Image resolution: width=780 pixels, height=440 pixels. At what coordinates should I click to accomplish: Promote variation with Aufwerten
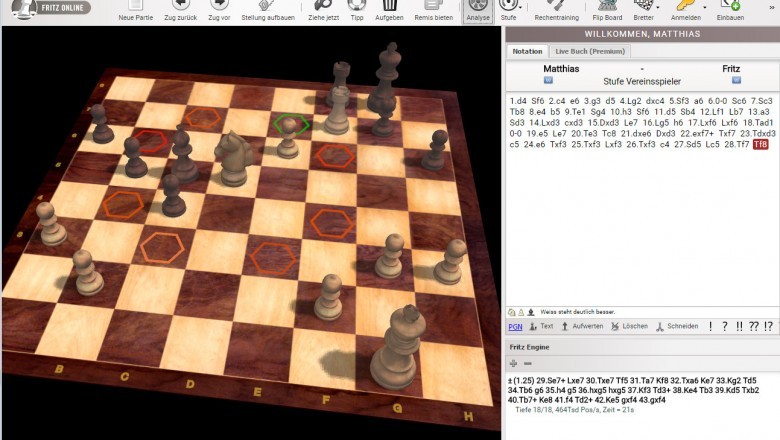[x=582, y=326]
